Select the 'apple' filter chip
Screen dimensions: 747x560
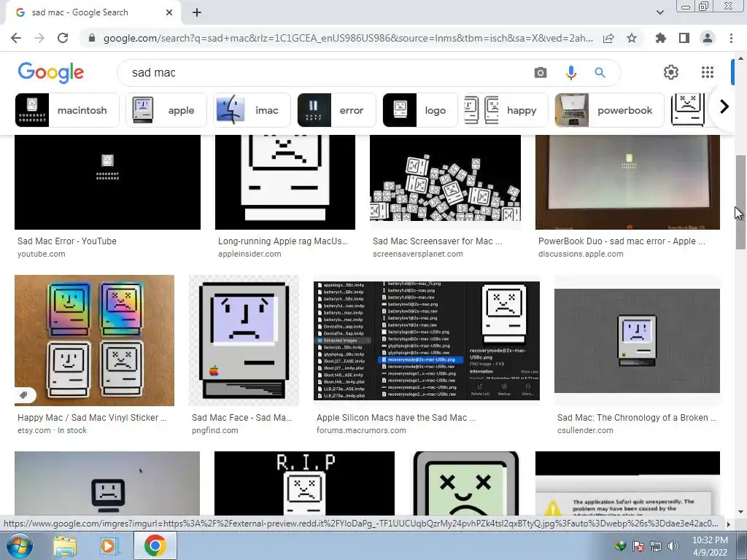pyautogui.click(x=166, y=111)
